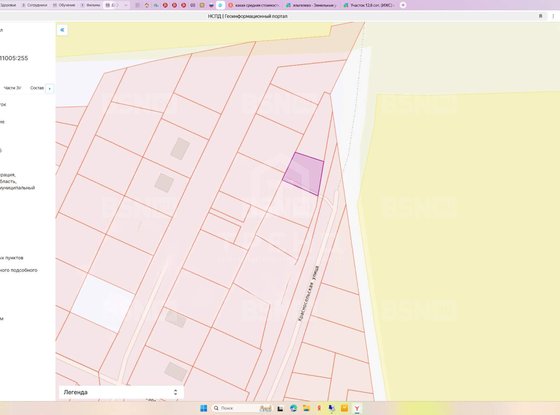The height and width of the screenshot is (415, 560).
Task: Open the tabs overflow arrow next to Состав
Action: pyautogui.click(x=50, y=89)
